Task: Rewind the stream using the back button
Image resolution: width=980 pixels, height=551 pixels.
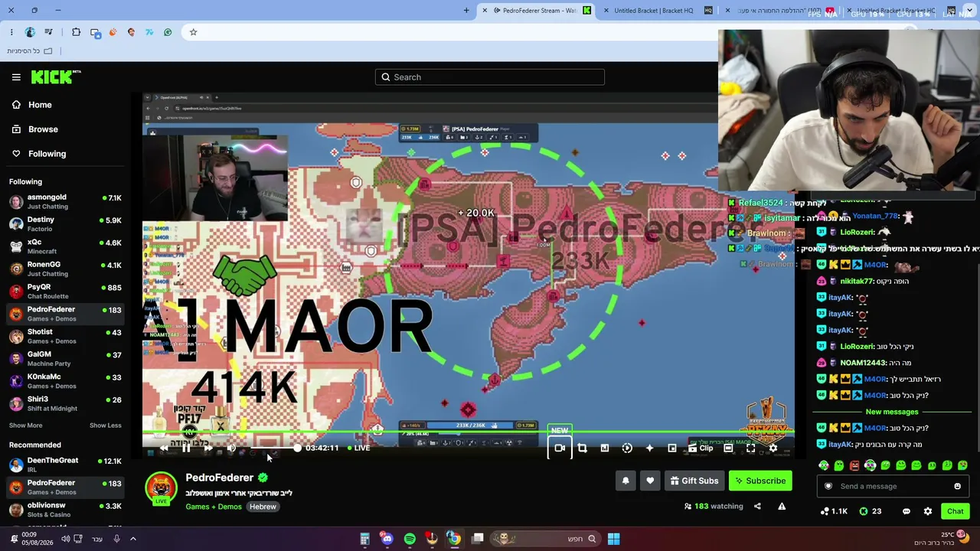Action: 164,448
